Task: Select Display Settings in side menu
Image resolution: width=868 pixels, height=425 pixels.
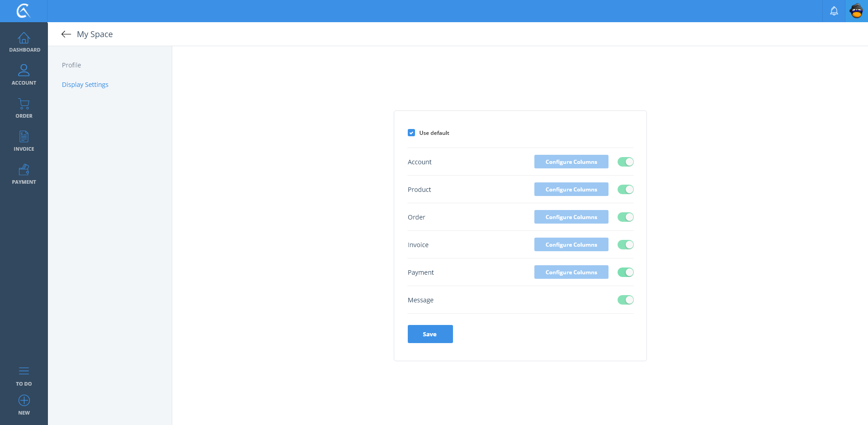Action: pos(85,85)
